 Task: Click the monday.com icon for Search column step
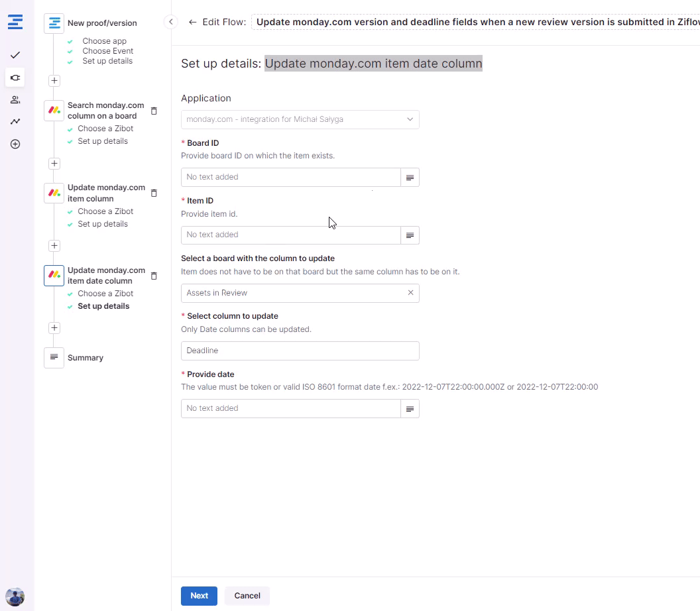54,111
